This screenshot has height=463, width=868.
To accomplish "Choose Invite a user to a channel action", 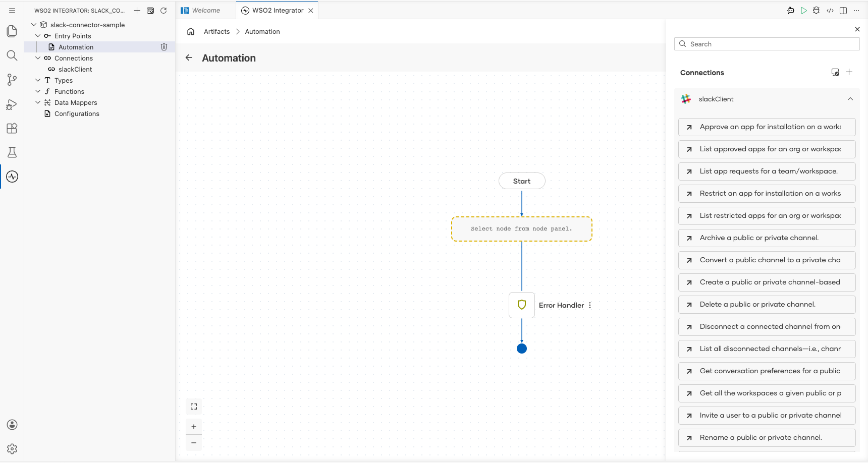I will [767, 416].
